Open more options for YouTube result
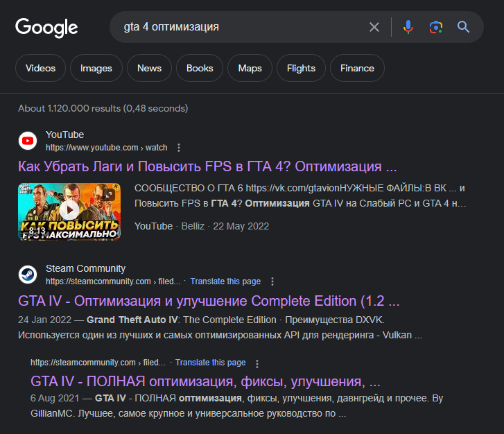Image resolution: width=504 pixels, height=434 pixels. [x=179, y=148]
